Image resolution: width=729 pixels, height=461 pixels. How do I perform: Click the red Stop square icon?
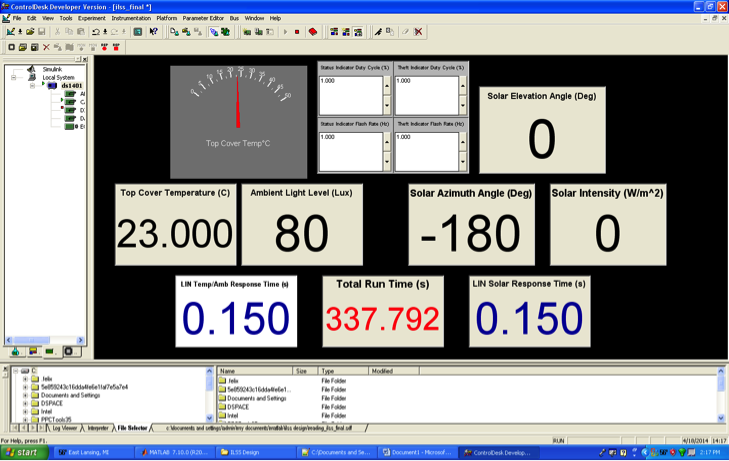pyautogui.click(x=297, y=32)
